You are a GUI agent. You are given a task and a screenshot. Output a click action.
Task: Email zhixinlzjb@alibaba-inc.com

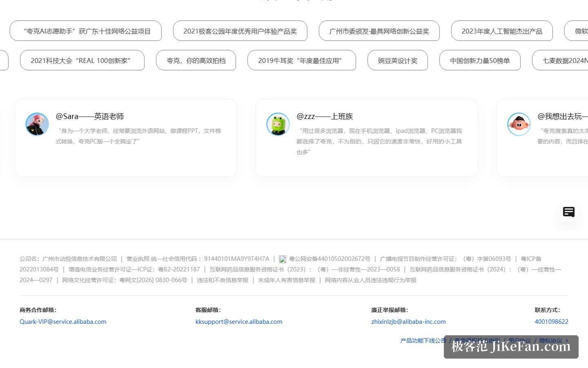point(408,322)
